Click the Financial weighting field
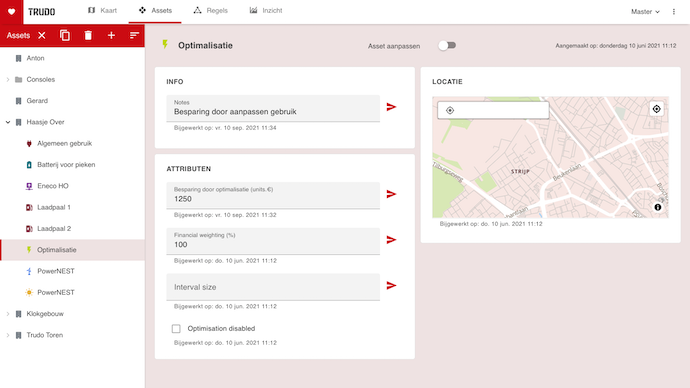This screenshot has height=388, width=690. click(273, 241)
